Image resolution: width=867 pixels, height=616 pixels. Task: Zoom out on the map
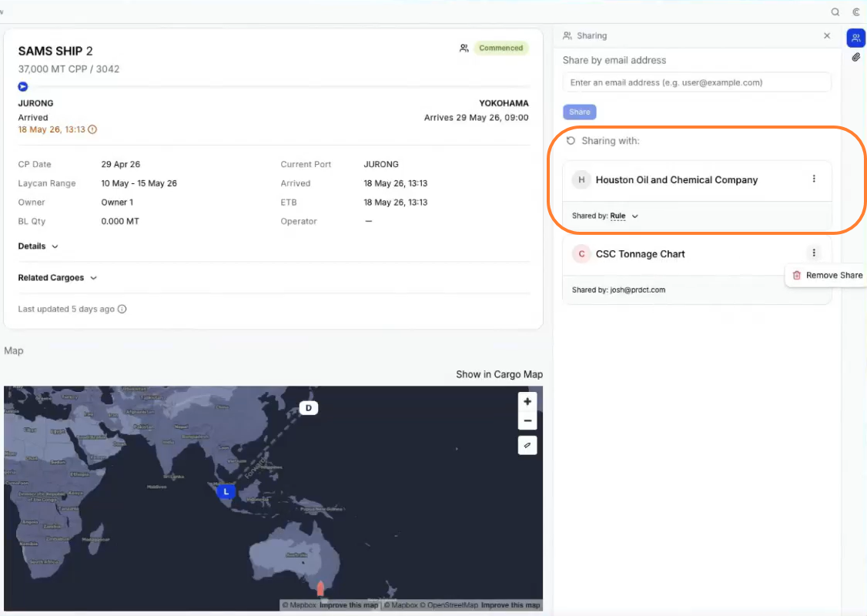point(527,420)
